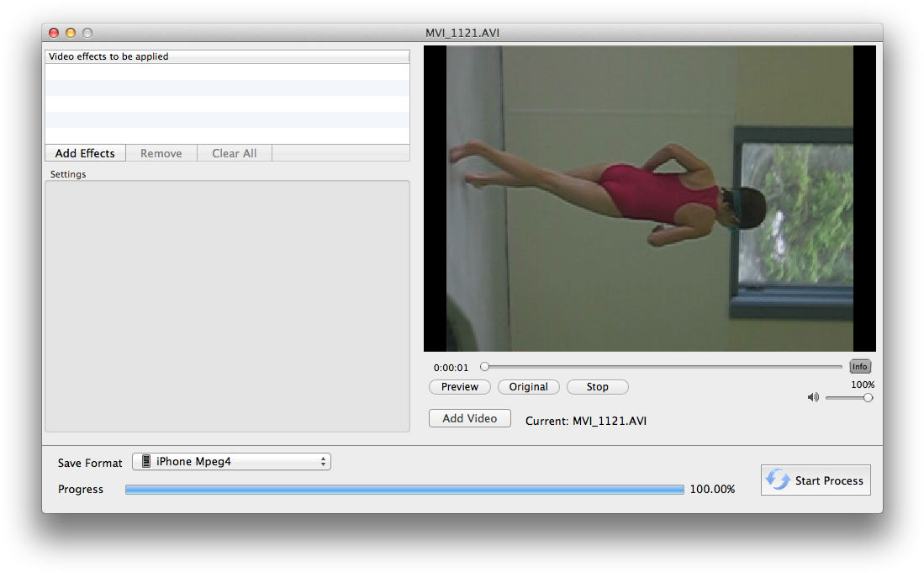The width and height of the screenshot is (924, 573).
Task: Minimize the window with yellow button
Action: pos(71,33)
